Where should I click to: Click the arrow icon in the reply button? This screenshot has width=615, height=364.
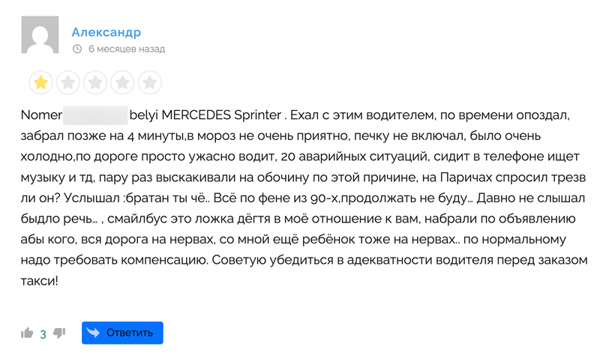pyautogui.click(x=94, y=333)
